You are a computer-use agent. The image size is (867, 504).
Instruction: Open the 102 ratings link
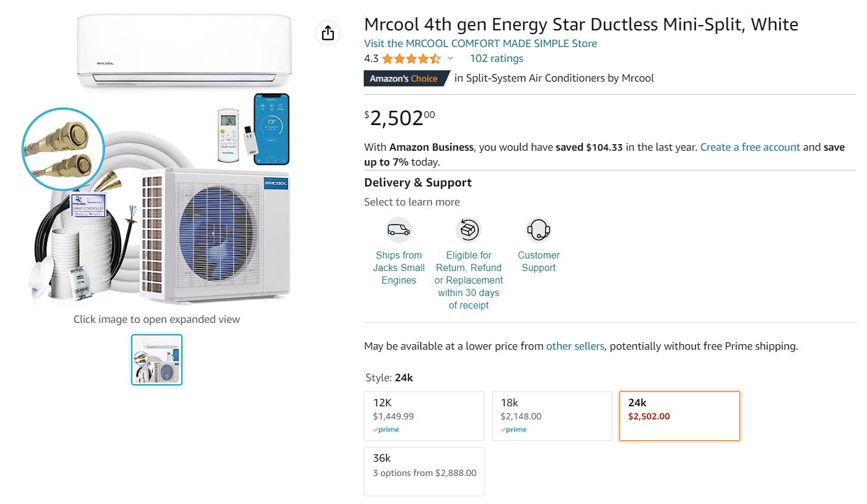click(497, 58)
